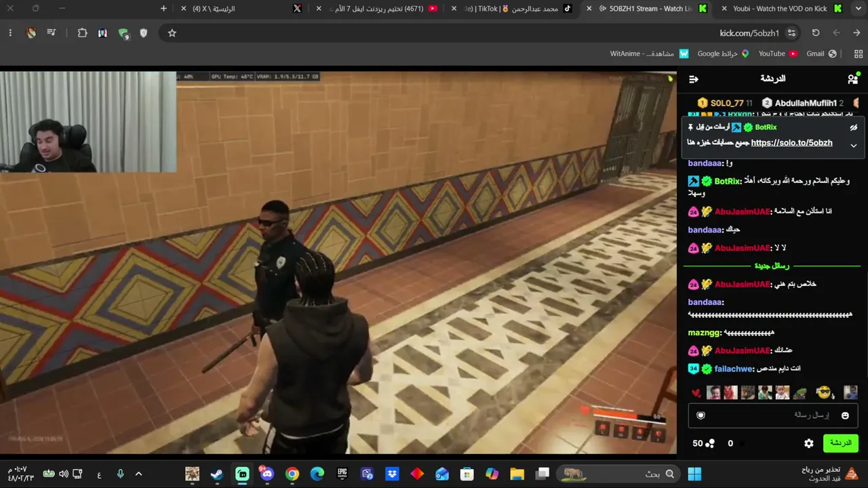Open mazngg's username in chat
The image size is (868, 488).
[x=705, y=333]
